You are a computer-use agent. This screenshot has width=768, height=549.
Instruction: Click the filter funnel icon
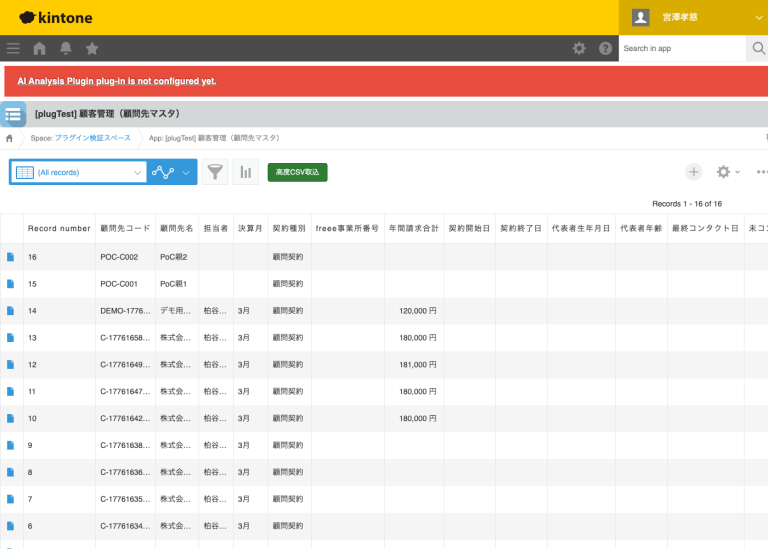215,172
